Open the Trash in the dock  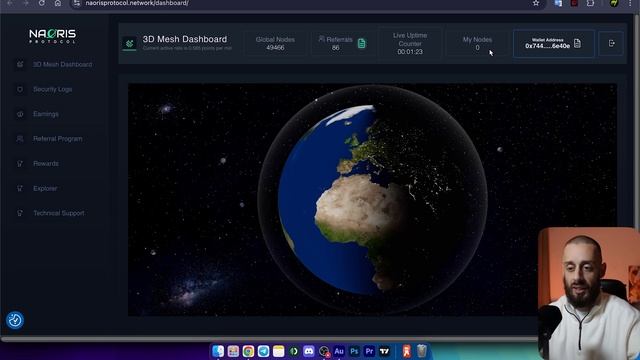(422, 351)
